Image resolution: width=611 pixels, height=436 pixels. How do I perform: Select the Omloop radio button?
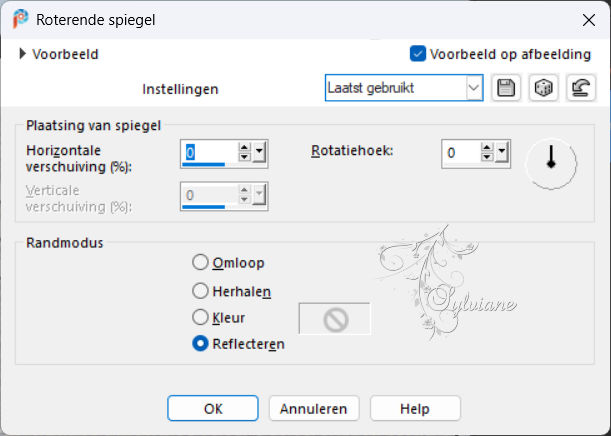200,262
